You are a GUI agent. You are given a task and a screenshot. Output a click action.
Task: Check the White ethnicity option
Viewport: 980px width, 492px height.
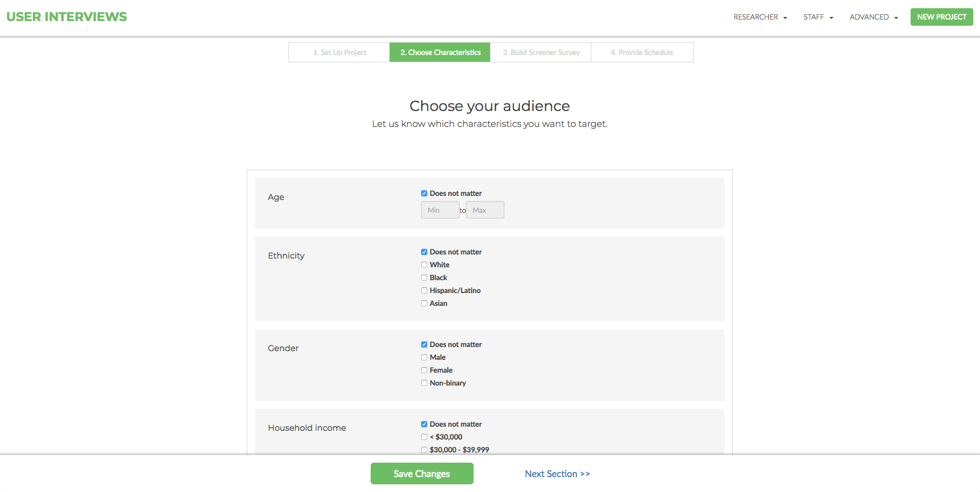click(x=424, y=264)
